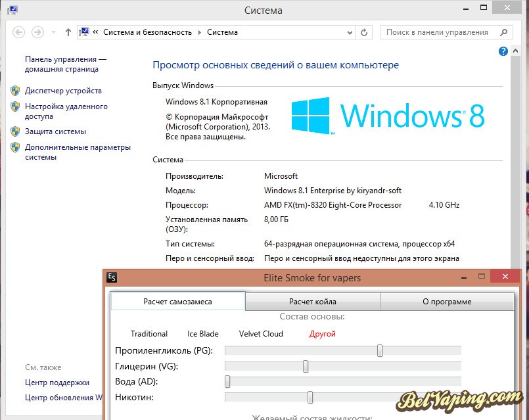Switch to 'Расчет самозамеса' tab
Image resolution: width=529 pixels, height=420 pixels.
pos(177,301)
